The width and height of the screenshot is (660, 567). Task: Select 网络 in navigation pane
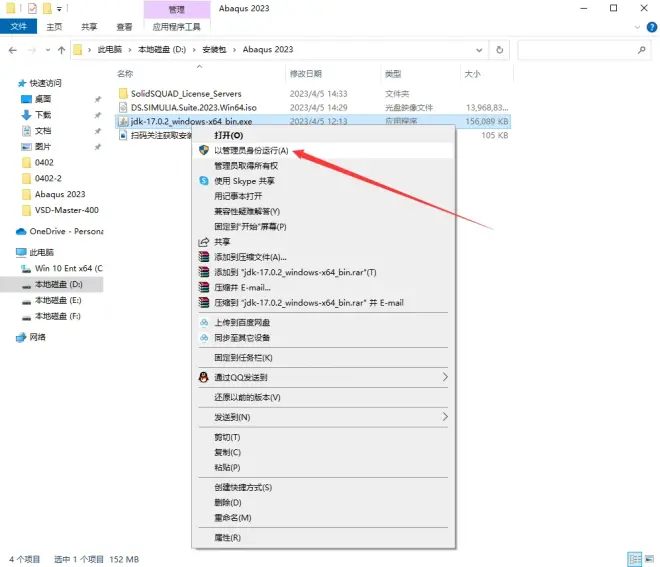coord(37,337)
